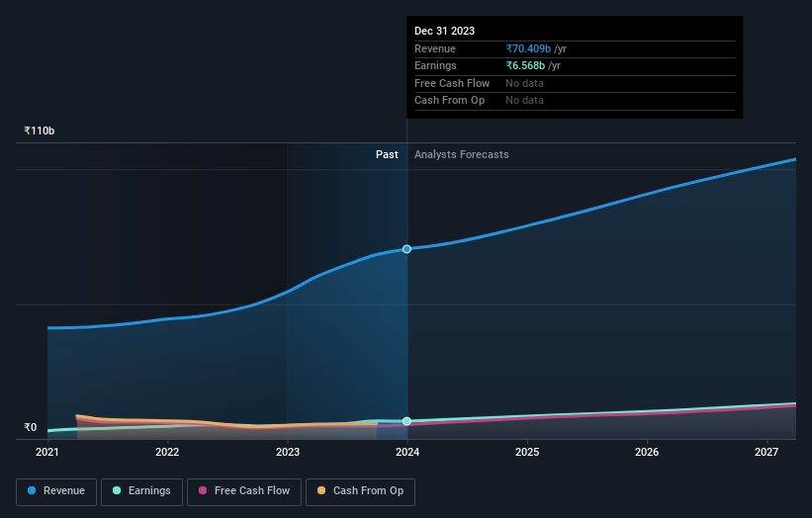Screen dimensions: 812x518
Task: Click the ₹6.568b earnings value in tooltip
Action: [525, 65]
